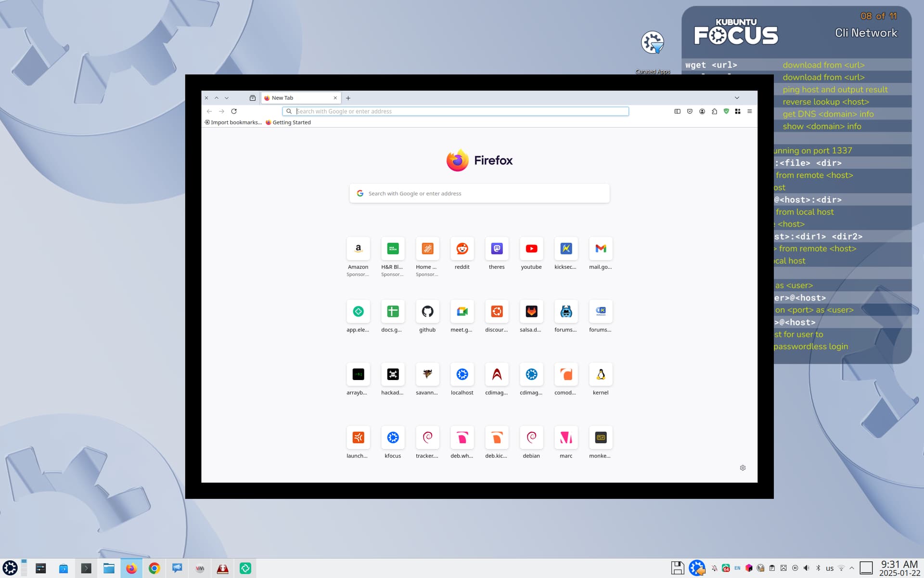Open the Extensions puzzle icon
The image size is (924, 578).
[714, 111]
